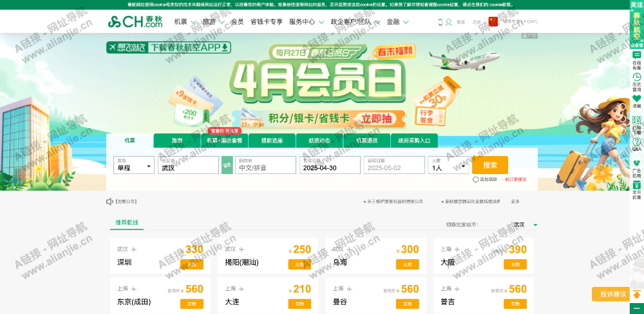
Task: Click the 去程日期 2025-04-30 field
Action: 330,165
